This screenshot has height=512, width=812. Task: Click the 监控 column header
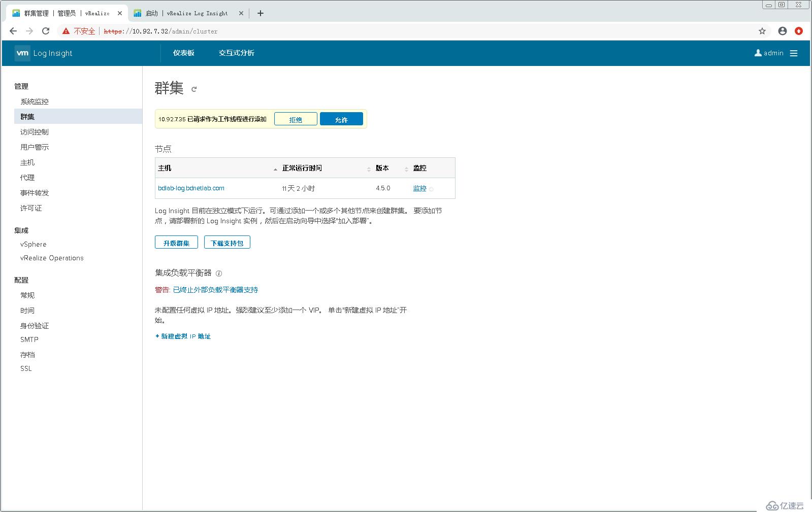[419, 168]
